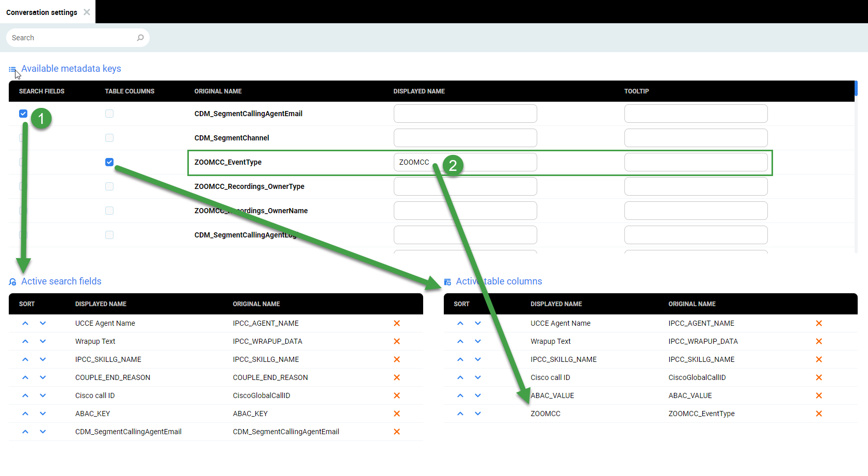Delete ZOOMCC column from active table columns
Viewport: 868px width, 476px height.
click(818, 414)
